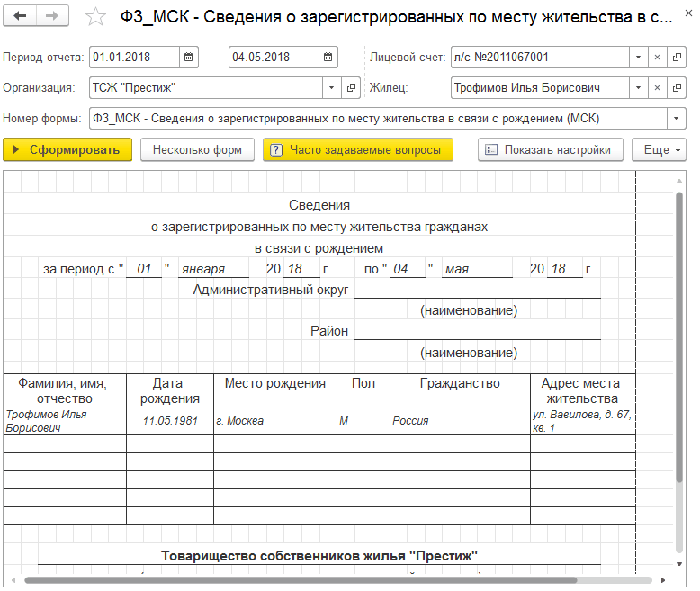Click the Сведения heading in the report

pyautogui.click(x=319, y=205)
